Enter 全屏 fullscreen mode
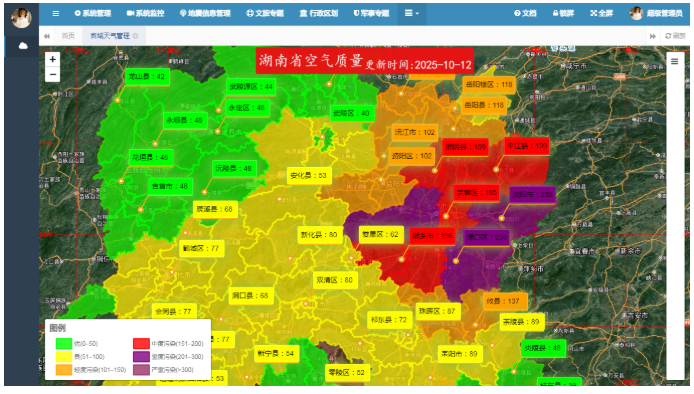 pyautogui.click(x=601, y=13)
